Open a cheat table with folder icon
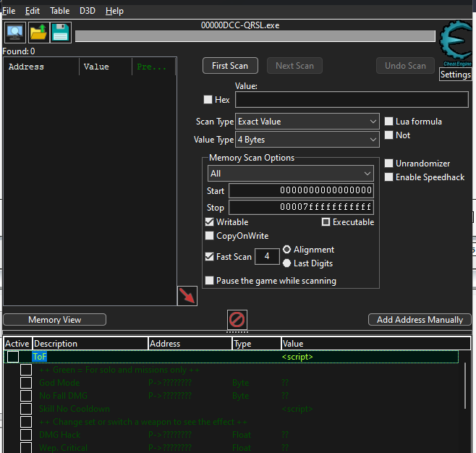476x453 pixels. 38,33
